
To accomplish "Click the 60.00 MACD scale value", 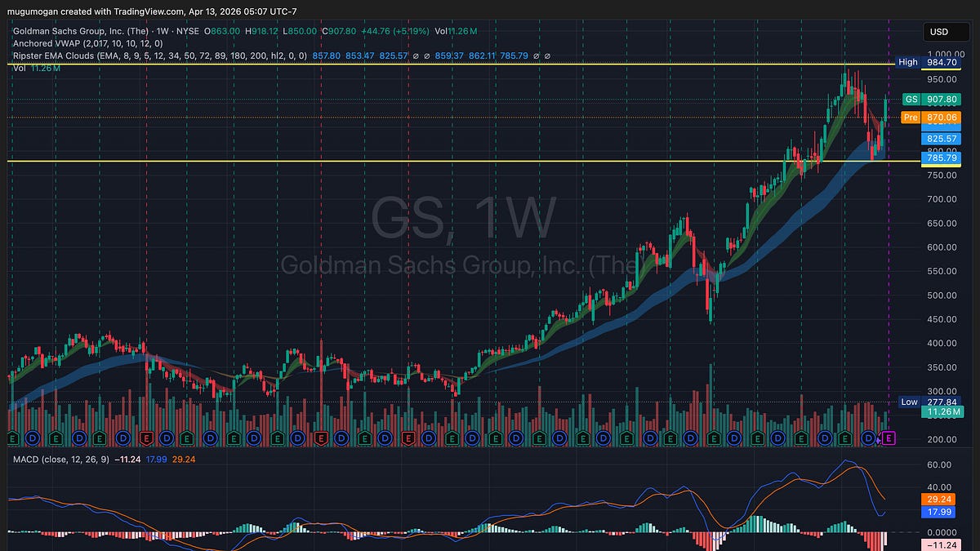I will coord(939,464).
